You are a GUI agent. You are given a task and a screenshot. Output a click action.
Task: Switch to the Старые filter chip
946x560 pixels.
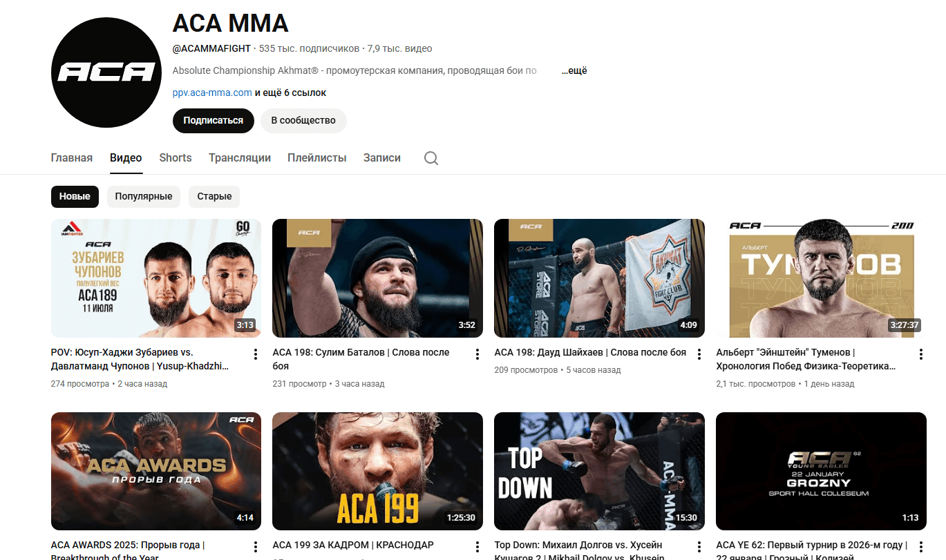pos(214,196)
